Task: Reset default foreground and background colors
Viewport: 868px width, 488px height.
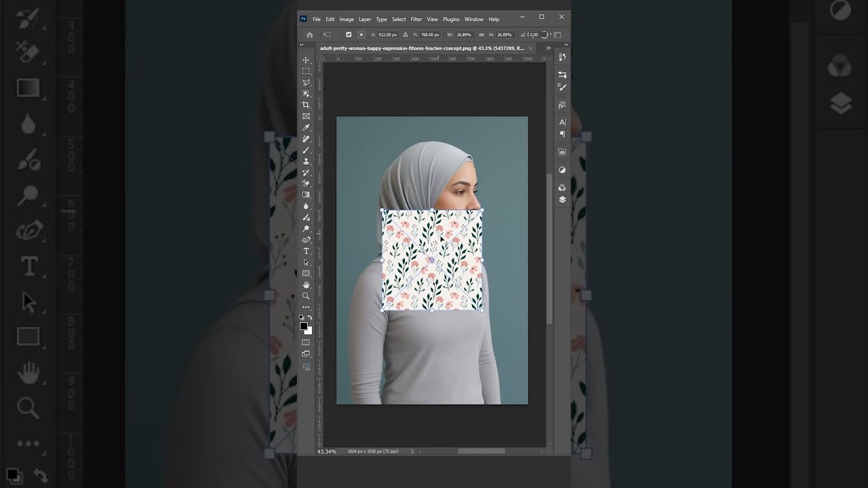Action: tap(302, 317)
